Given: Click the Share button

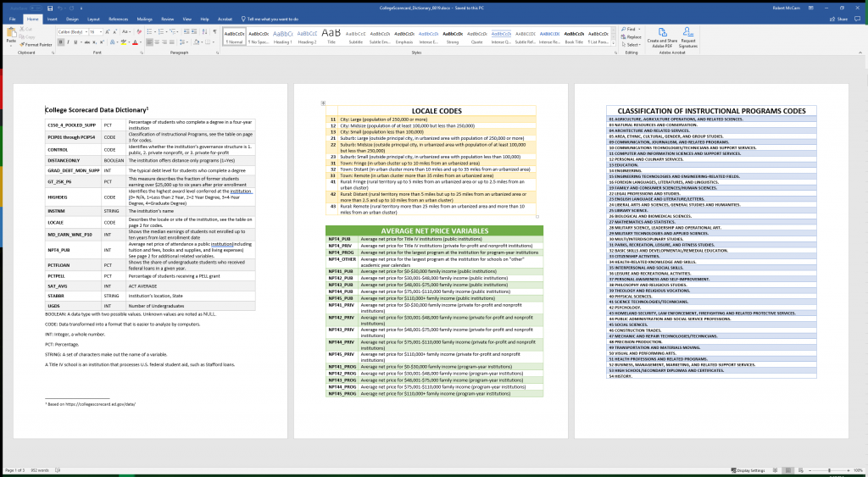Looking at the screenshot, I should pos(838,19).
